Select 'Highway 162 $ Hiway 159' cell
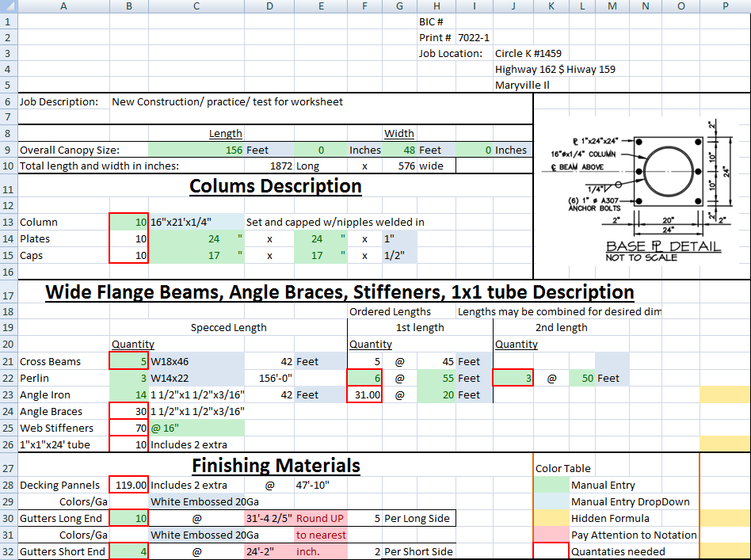This screenshot has width=751, height=560. point(555,69)
